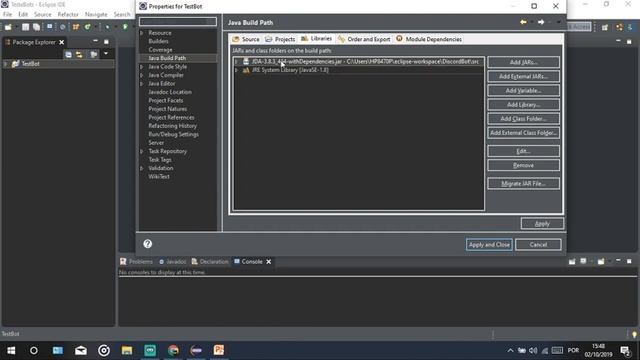
Task: Click the Remove button
Action: (x=523, y=165)
